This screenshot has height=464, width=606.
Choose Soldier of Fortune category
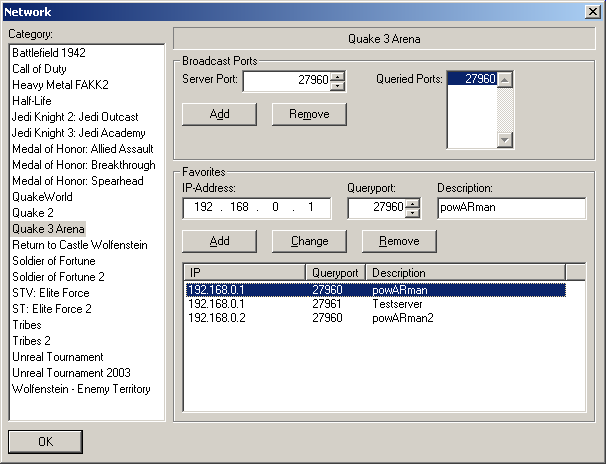pyautogui.click(x=54, y=261)
